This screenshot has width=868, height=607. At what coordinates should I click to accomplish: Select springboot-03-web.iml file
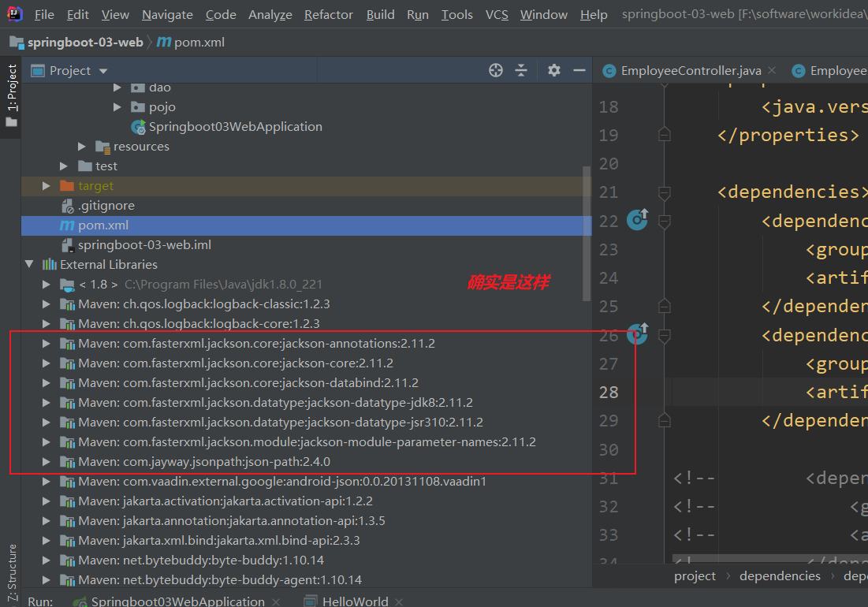tap(306, 245)
